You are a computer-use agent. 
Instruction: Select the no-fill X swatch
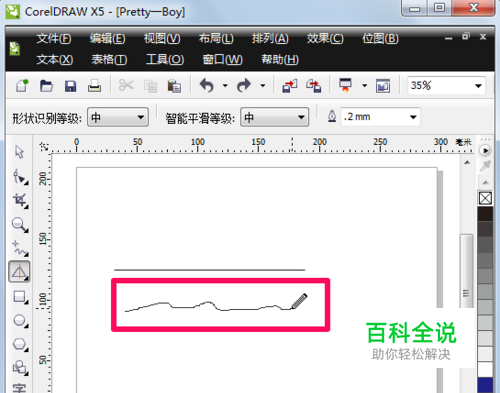(x=485, y=198)
